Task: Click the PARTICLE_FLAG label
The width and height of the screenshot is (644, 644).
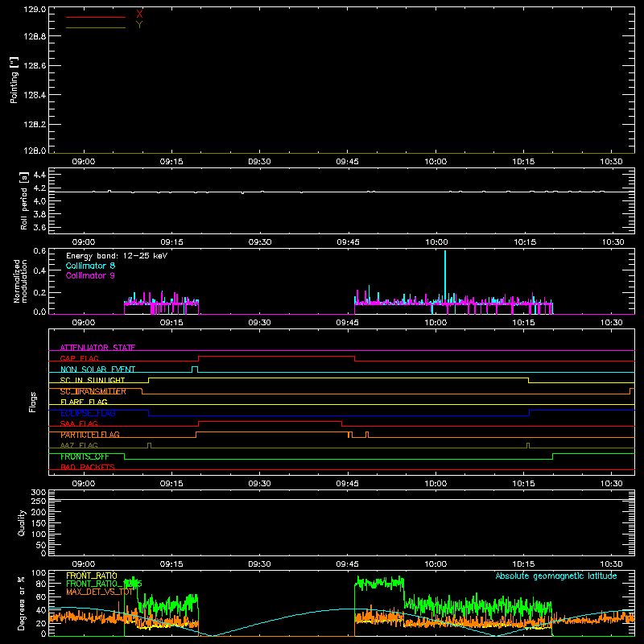Action: (x=90, y=435)
